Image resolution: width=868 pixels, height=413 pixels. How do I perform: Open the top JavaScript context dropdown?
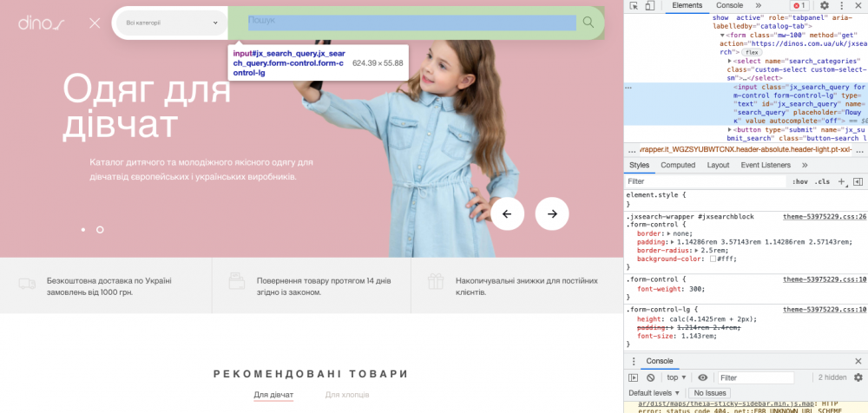coord(676,377)
